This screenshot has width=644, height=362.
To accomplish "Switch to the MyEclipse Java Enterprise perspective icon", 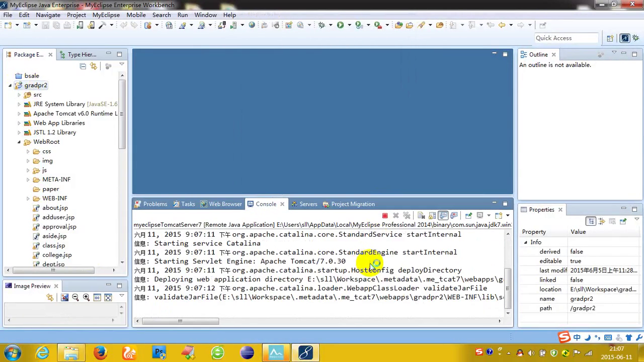I will pos(625,38).
